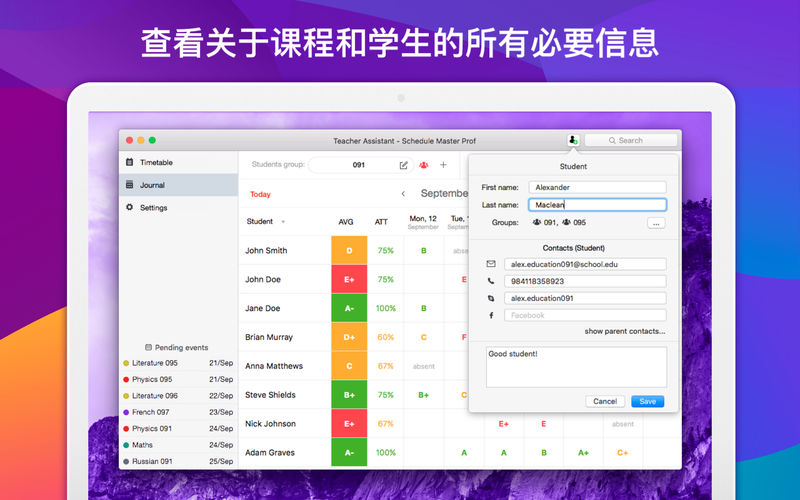The width and height of the screenshot is (800, 500).
Task: Click Anna Matthews' absent cell
Action: [423, 366]
